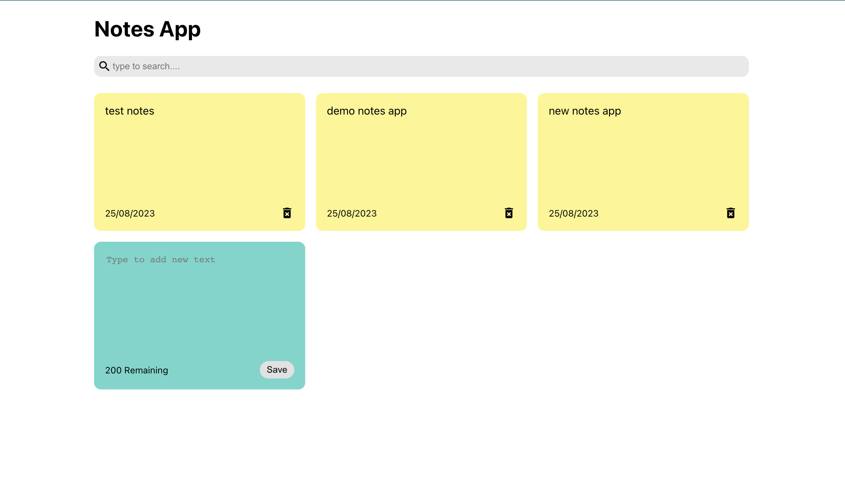Delete the 'demo notes app' note

coord(509,213)
